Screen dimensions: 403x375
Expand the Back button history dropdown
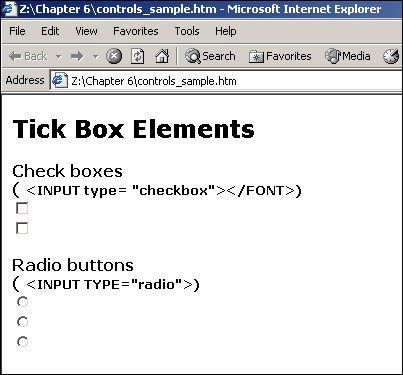click(59, 56)
